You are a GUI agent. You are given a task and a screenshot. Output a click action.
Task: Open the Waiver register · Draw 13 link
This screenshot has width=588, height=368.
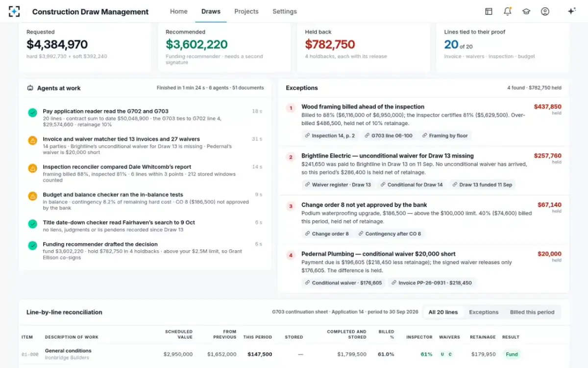pyautogui.click(x=338, y=184)
